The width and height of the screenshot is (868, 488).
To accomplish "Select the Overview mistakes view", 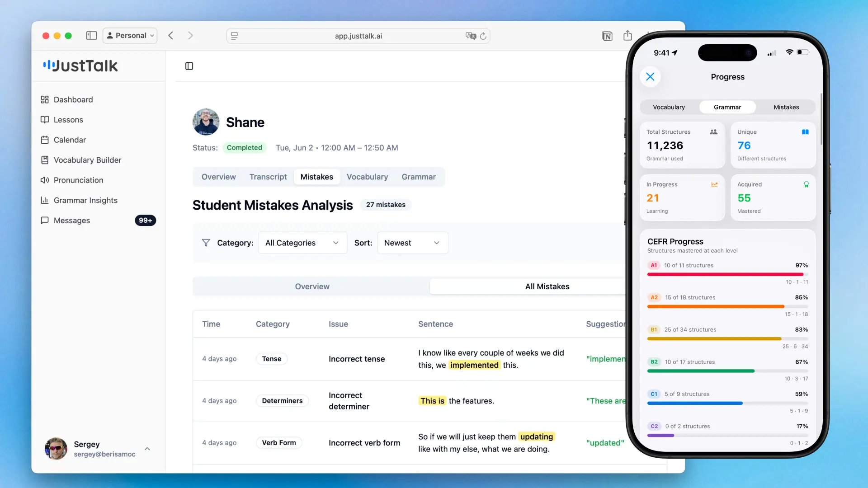I will tap(312, 286).
